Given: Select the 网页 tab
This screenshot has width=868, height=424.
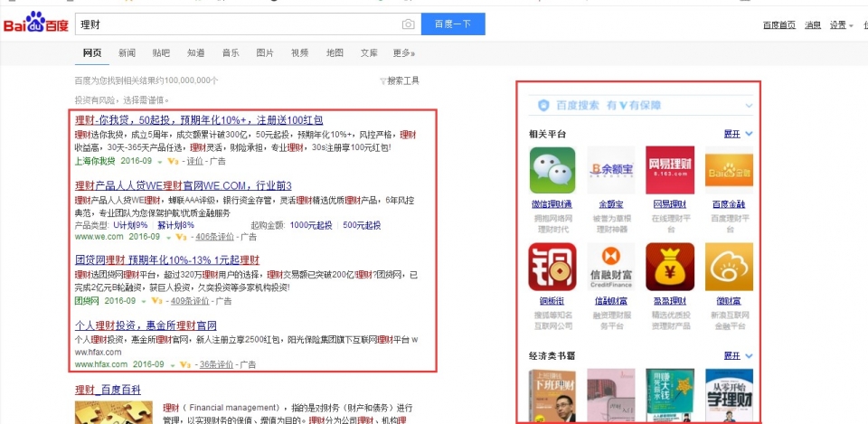Looking at the screenshot, I should [x=92, y=53].
